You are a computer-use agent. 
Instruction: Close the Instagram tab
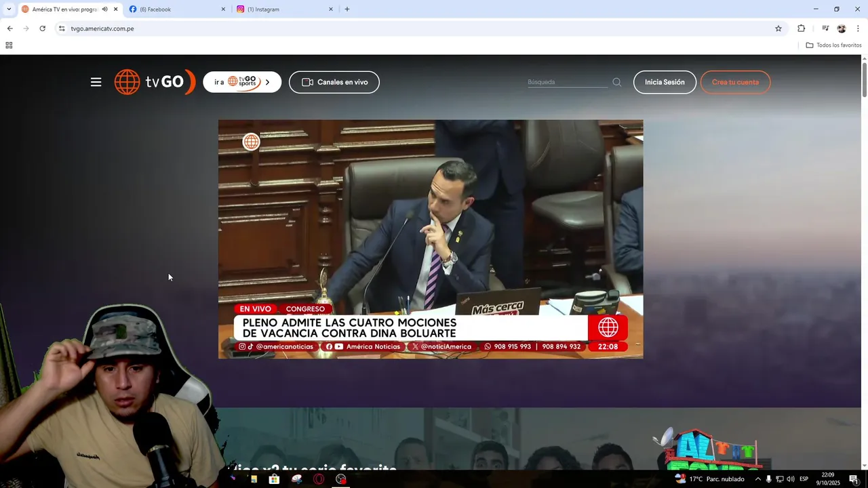(331, 9)
